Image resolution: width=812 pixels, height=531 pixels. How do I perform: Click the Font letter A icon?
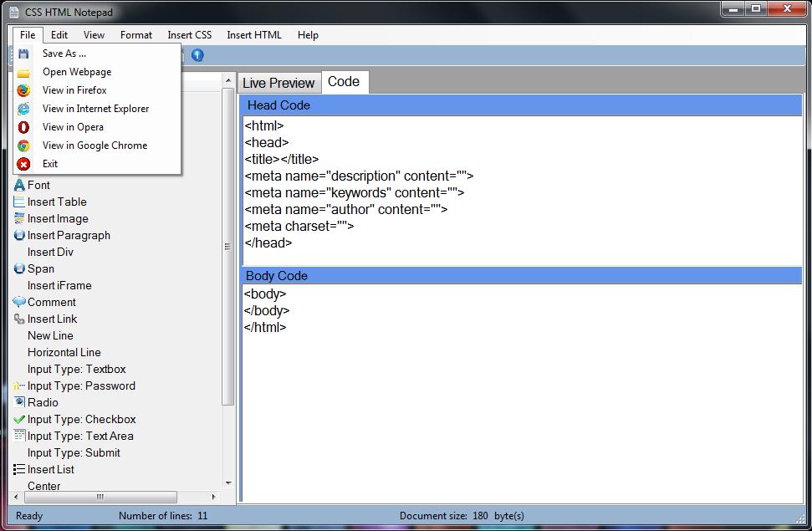click(19, 185)
